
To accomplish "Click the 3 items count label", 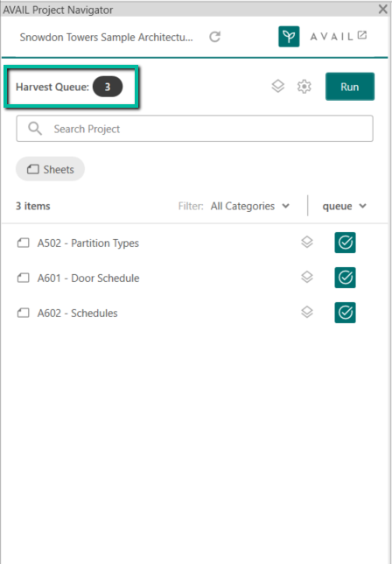I will click(33, 206).
